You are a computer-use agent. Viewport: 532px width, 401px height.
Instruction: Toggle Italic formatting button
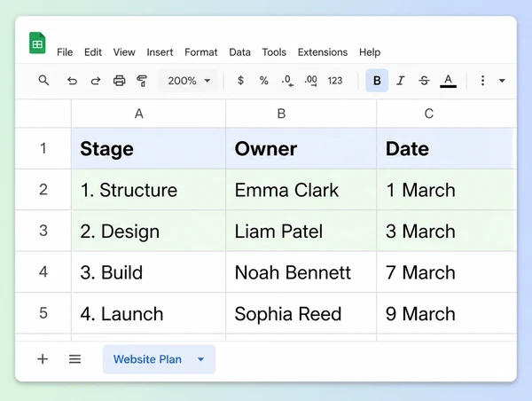pos(401,81)
